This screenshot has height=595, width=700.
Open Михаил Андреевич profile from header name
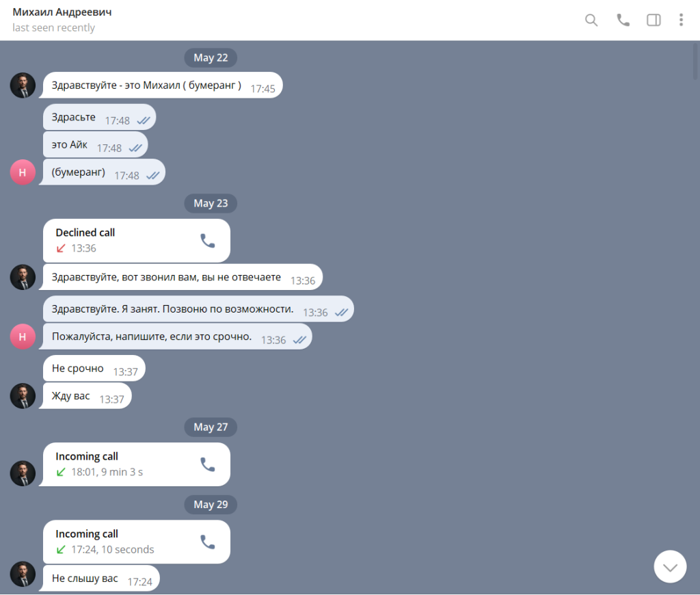coord(62,12)
